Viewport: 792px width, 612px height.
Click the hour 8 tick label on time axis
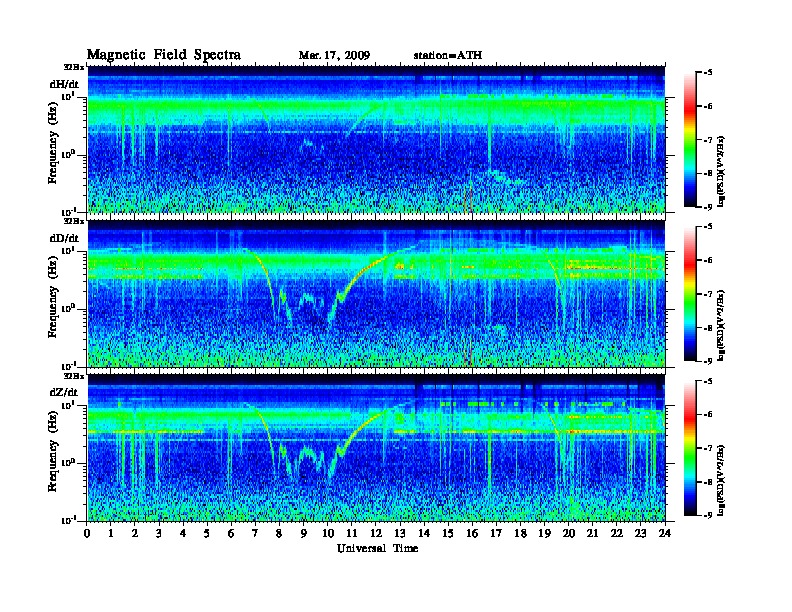click(279, 533)
